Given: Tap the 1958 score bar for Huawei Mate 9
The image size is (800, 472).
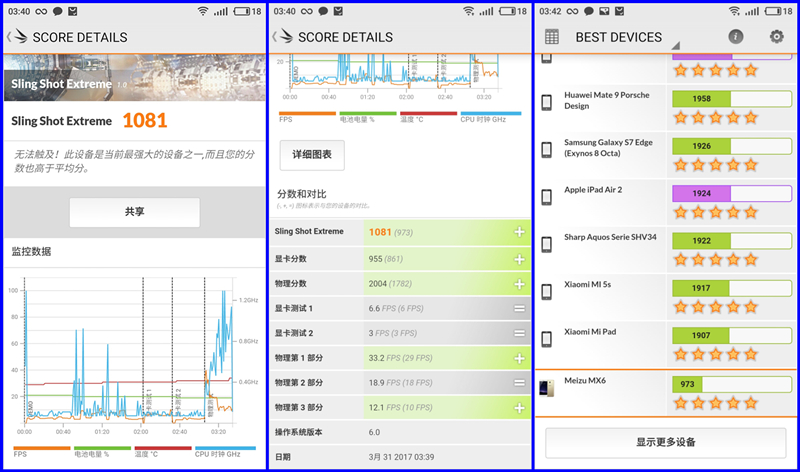Looking at the screenshot, I should (732, 98).
